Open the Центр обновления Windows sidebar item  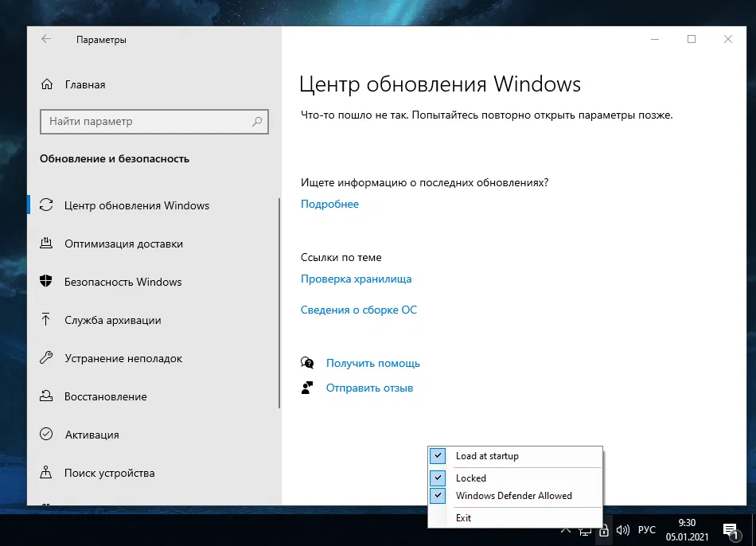[x=154, y=205]
